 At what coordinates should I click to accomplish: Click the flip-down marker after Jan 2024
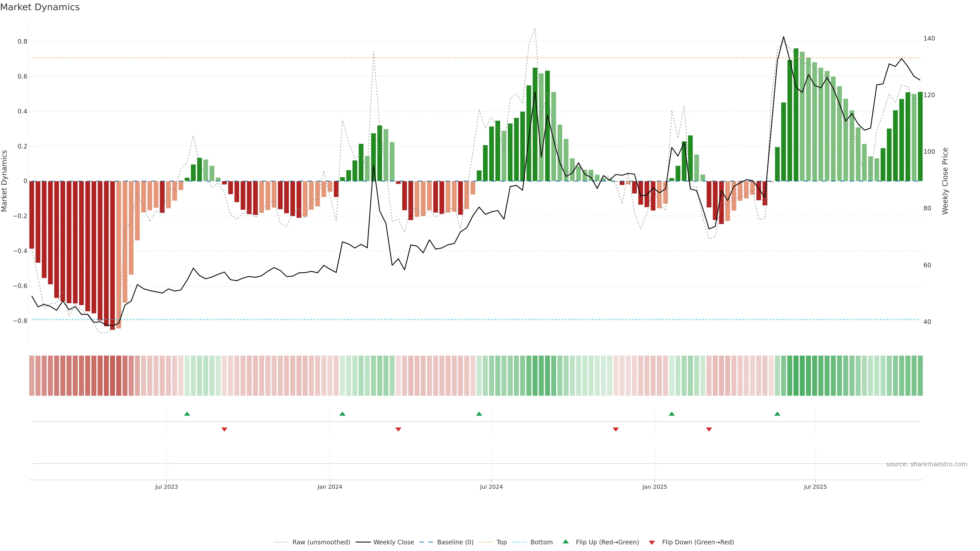pos(398,429)
